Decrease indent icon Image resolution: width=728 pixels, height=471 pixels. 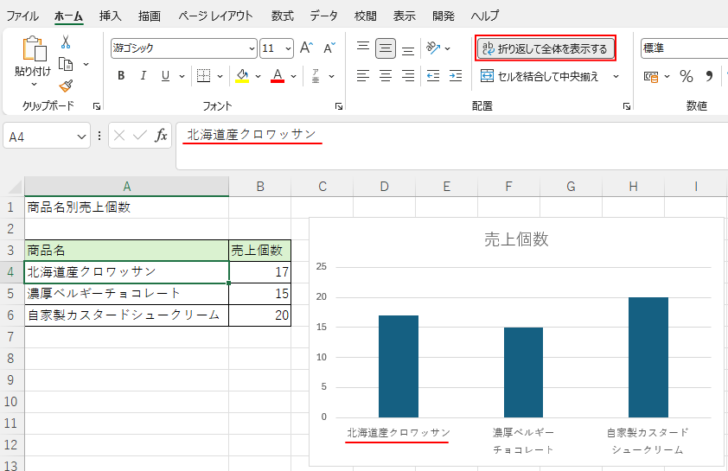tap(433, 76)
